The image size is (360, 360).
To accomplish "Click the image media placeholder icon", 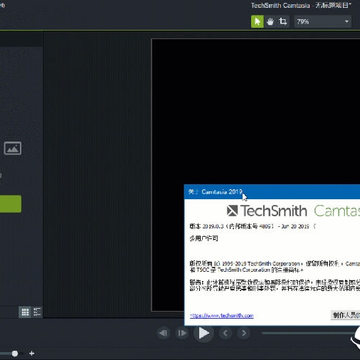I will click(x=13, y=148).
